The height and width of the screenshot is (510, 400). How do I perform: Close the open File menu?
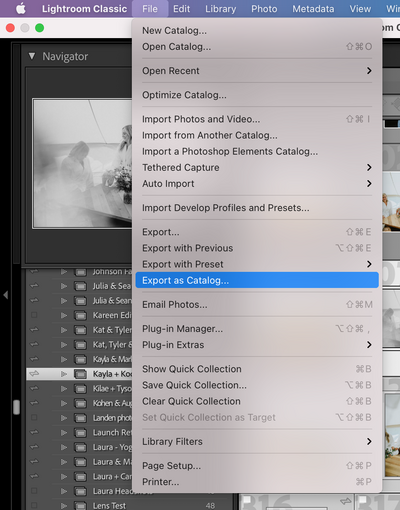pyautogui.click(x=150, y=9)
